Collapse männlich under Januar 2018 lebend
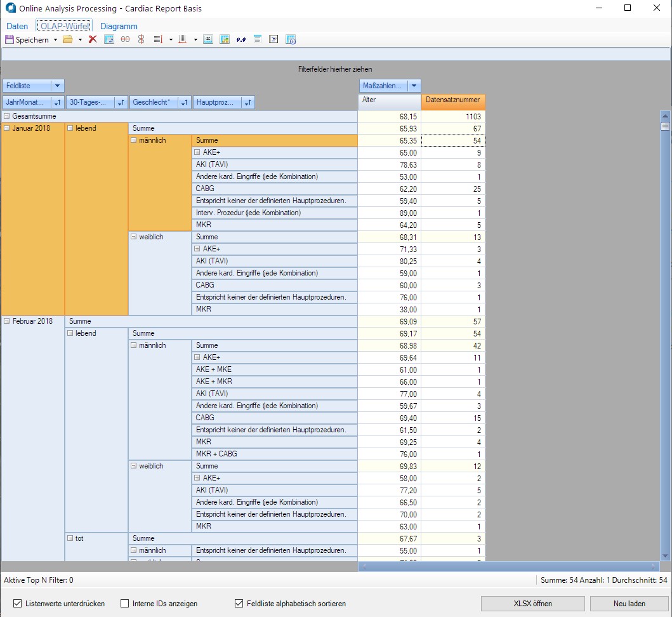This screenshot has width=672, height=617. click(x=133, y=140)
